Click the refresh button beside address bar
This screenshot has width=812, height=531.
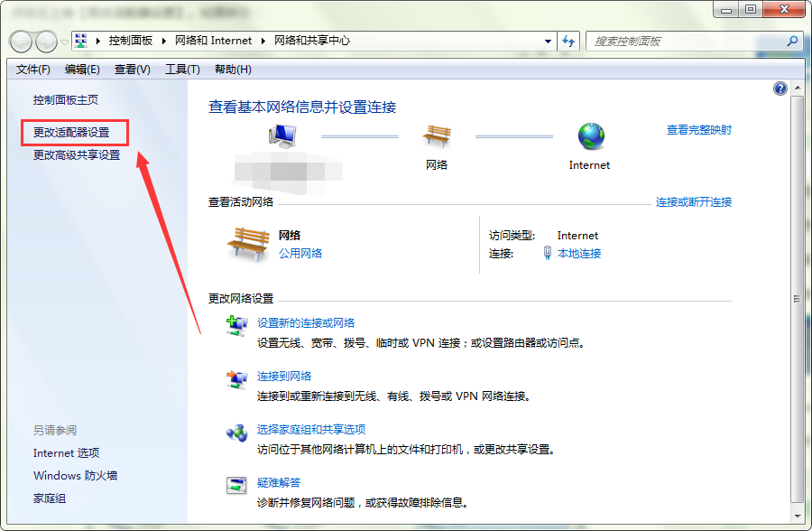click(568, 41)
